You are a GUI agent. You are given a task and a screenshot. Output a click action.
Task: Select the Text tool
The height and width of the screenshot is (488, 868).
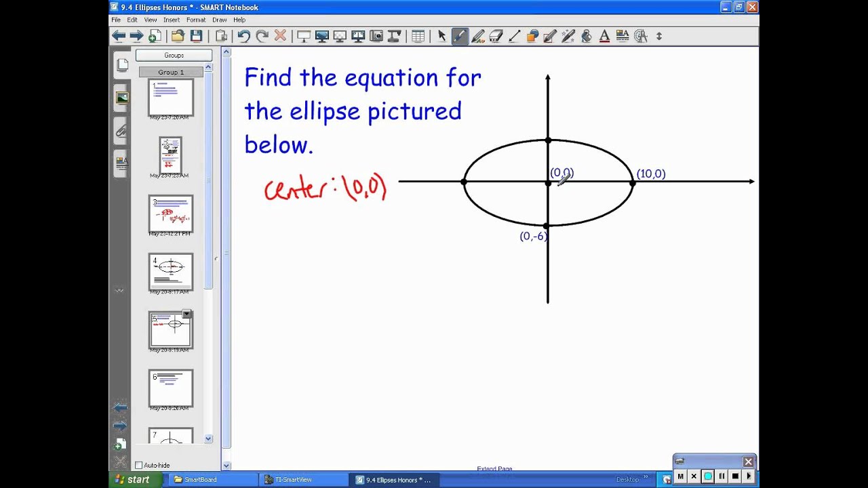click(x=605, y=36)
